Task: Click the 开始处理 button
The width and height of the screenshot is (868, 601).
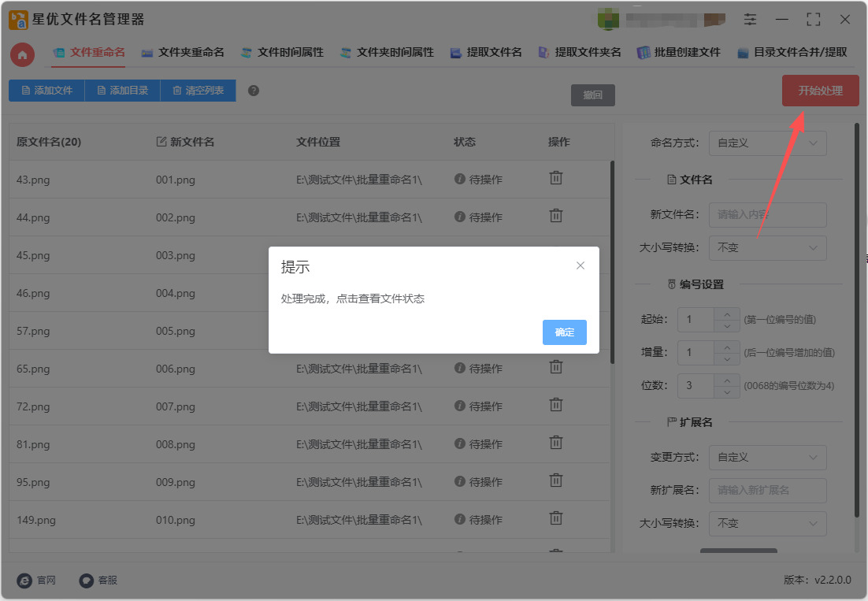Action: pyautogui.click(x=820, y=91)
